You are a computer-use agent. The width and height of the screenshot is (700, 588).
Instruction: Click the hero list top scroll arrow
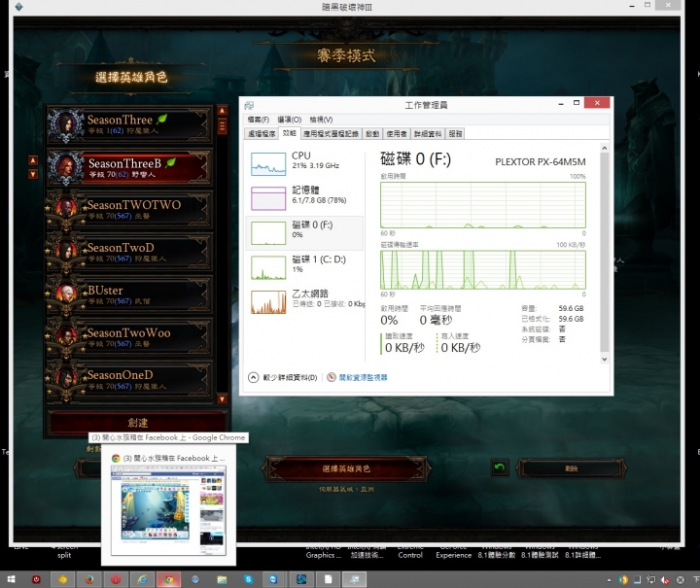pos(222,110)
